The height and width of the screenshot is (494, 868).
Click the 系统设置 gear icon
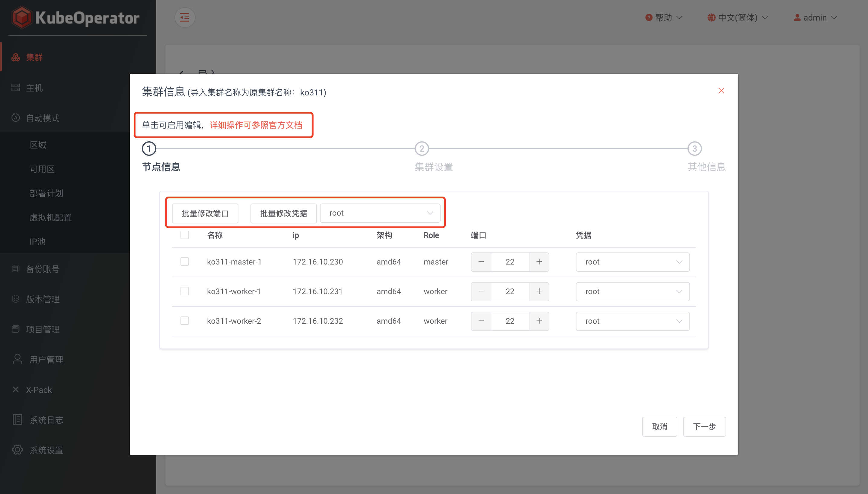coord(17,450)
